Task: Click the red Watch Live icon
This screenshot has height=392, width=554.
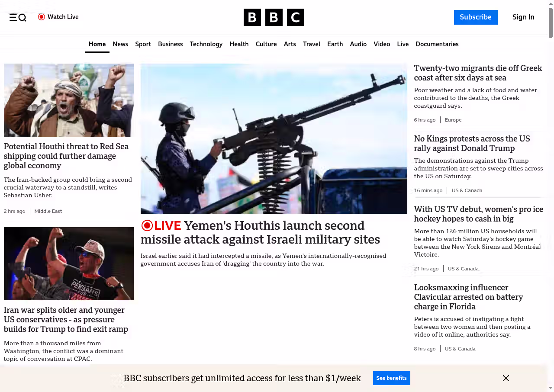Action: tap(42, 17)
